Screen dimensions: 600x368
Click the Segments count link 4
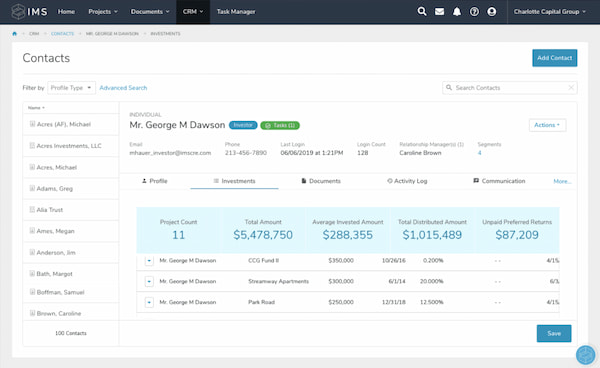pyautogui.click(x=479, y=153)
